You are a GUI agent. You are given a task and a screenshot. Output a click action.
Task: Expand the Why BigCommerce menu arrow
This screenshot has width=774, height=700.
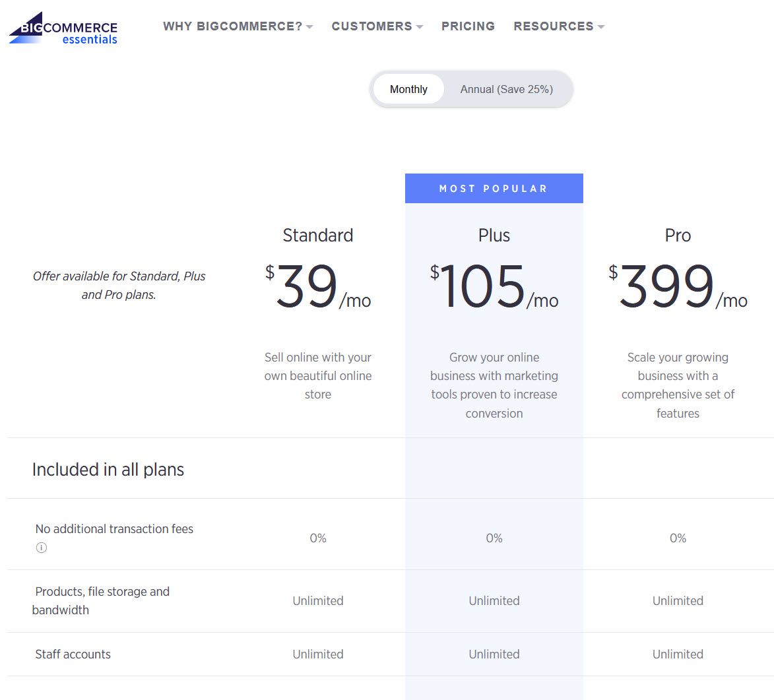(x=309, y=26)
